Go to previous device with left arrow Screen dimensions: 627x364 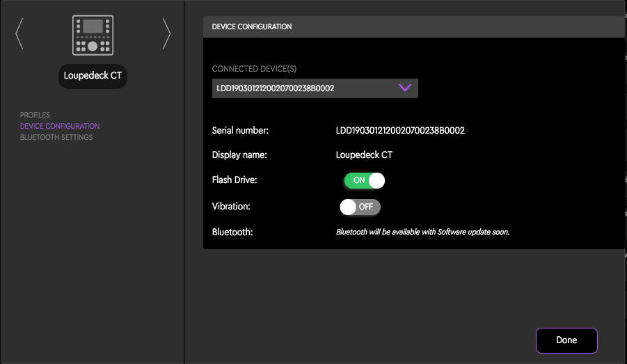[19, 33]
